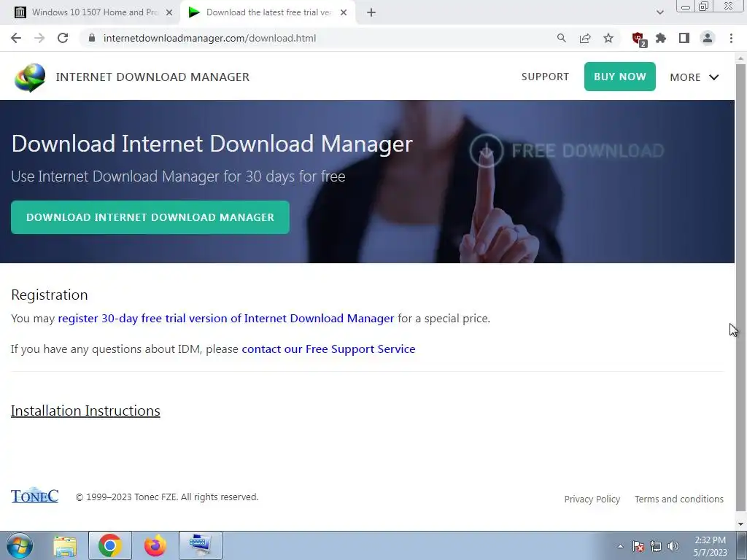Click the Registration heading text
This screenshot has width=747, height=560.
[50, 295]
